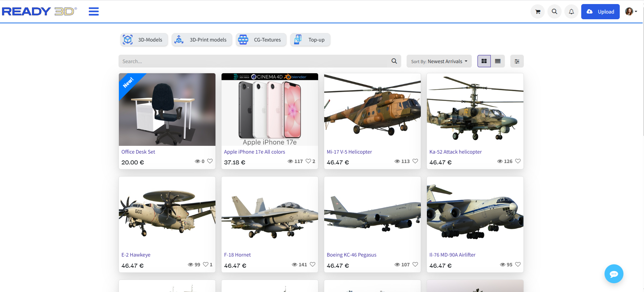Like the Apple iPhone 17e heart icon
Viewport: 644px width, 292px height.
click(x=308, y=161)
